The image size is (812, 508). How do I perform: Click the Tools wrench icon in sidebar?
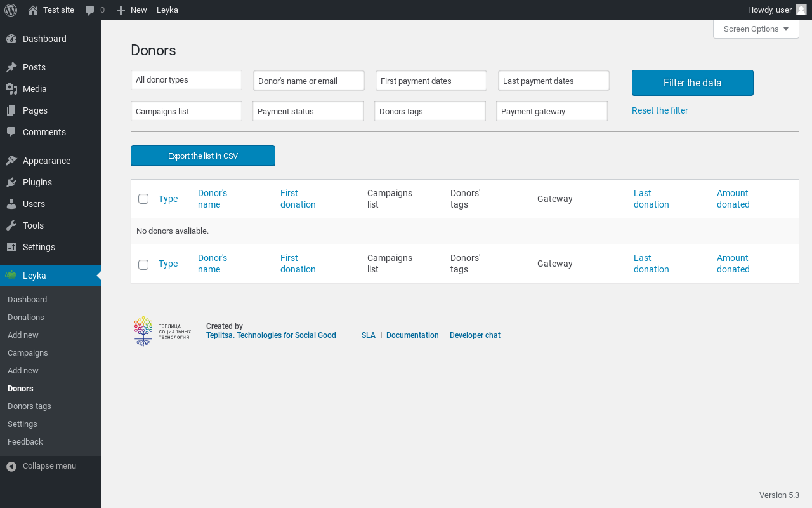coord(11,225)
